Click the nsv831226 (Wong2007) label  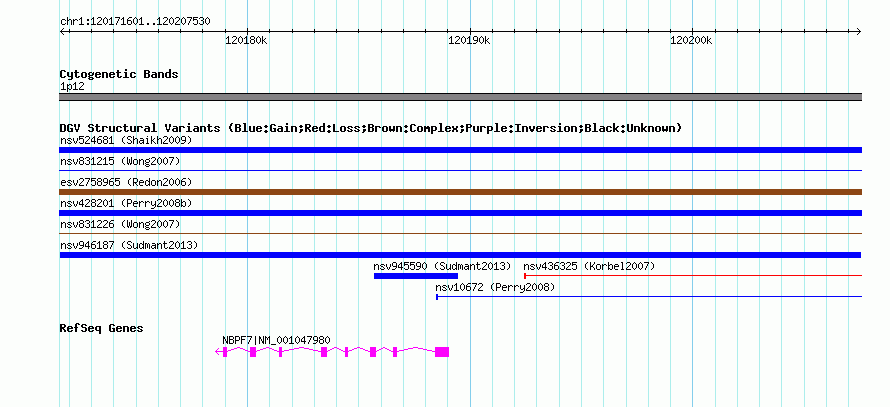point(120,225)
